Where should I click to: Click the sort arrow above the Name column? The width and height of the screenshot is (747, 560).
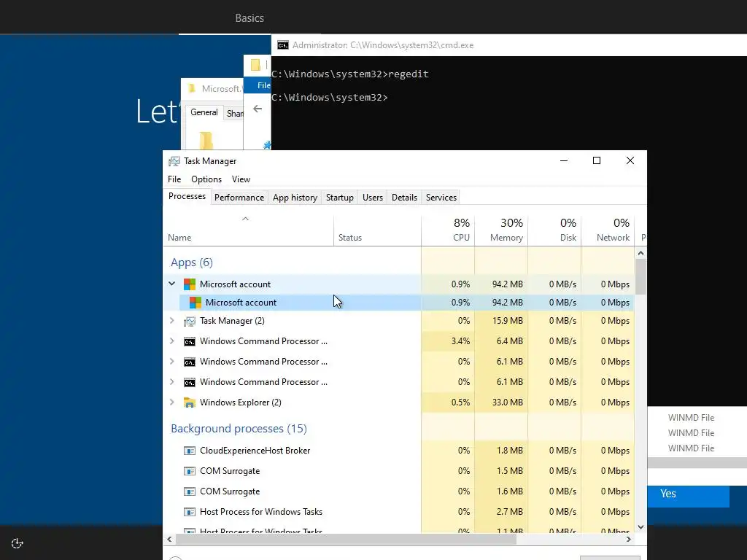coord(245,219)
